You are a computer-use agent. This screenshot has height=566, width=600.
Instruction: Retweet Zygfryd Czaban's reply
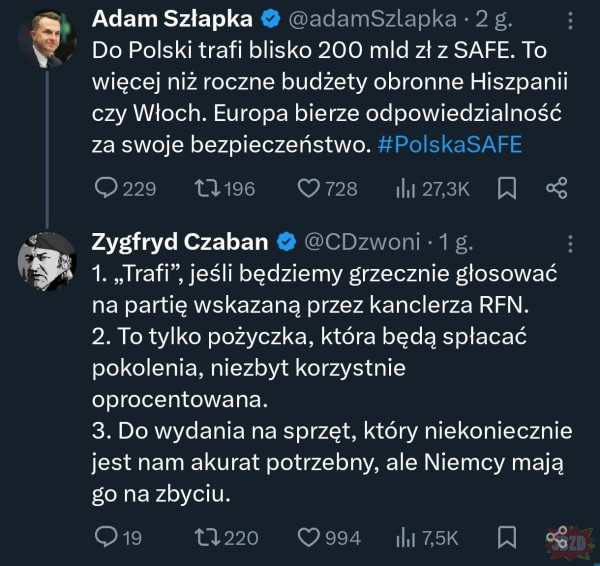coord(206,538)
